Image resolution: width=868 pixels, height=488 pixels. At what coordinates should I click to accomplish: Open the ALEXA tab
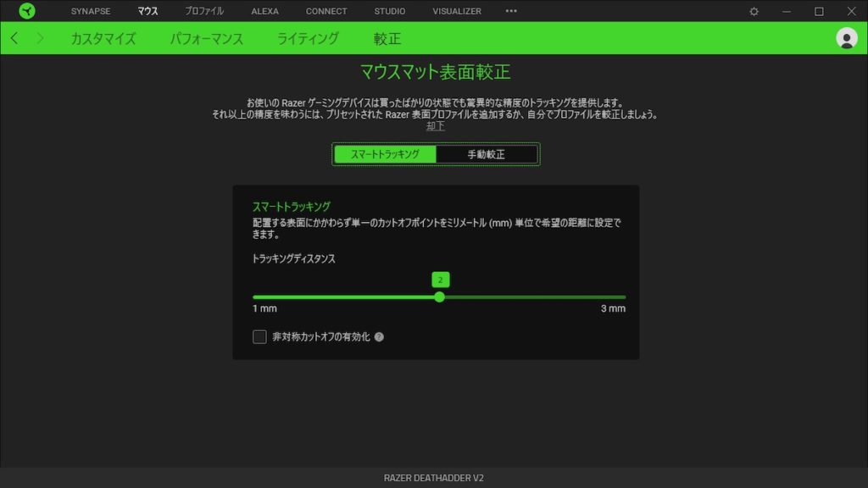tap(265, 11)
